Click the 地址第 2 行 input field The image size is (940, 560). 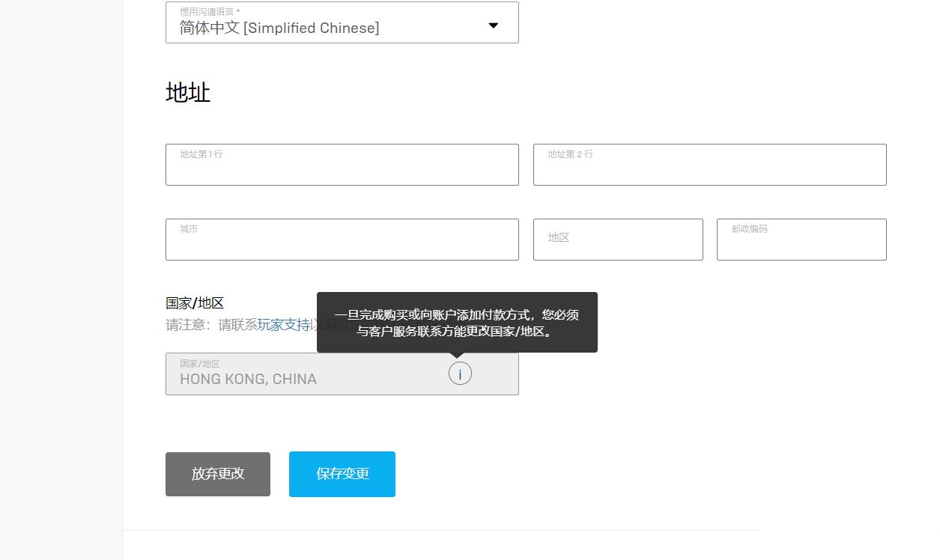(x=709, y=165)
